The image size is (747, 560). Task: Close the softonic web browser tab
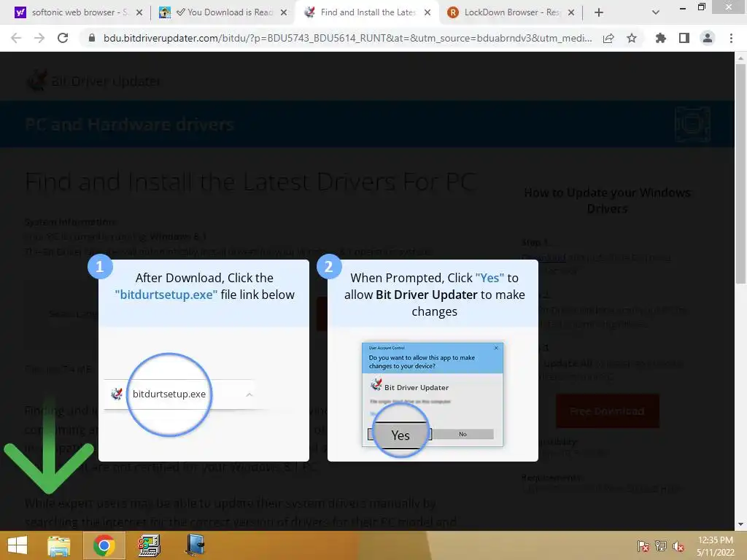[139, 12]
